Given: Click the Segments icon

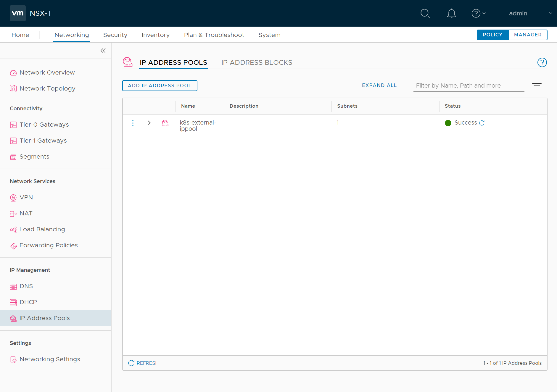Looking at the screenshot, I should coord(13,157).
